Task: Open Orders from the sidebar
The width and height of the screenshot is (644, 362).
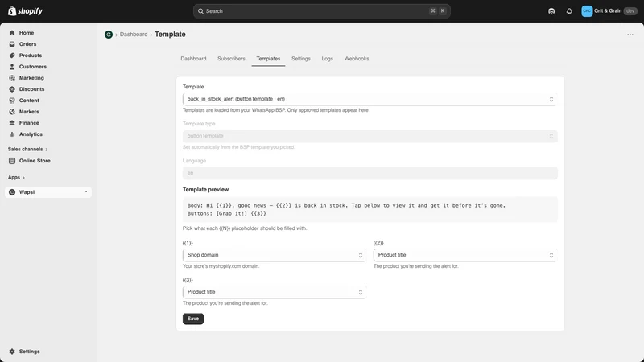Action: click(27, 44)
